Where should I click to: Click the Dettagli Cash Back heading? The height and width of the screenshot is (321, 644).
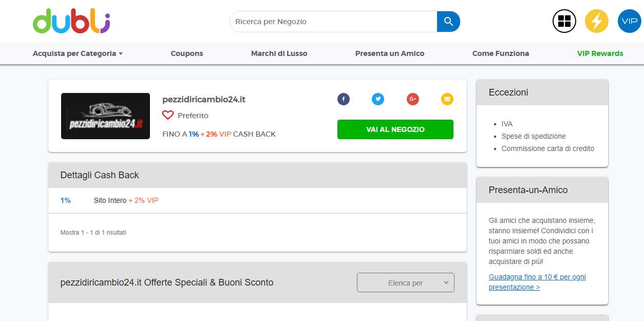click(100, 175)
